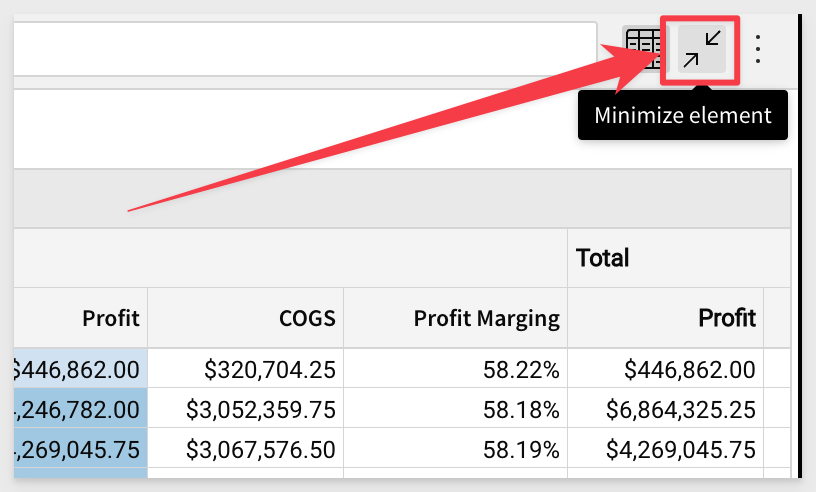Click the blue highlighted cell ending 246,782.00
The height and width of the screenshot is (492, 816).
[x=80, y=408]
